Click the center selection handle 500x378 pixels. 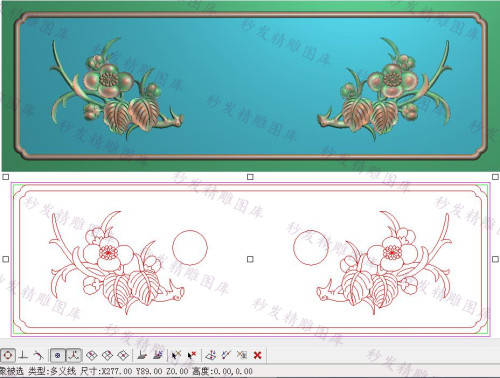250,259
